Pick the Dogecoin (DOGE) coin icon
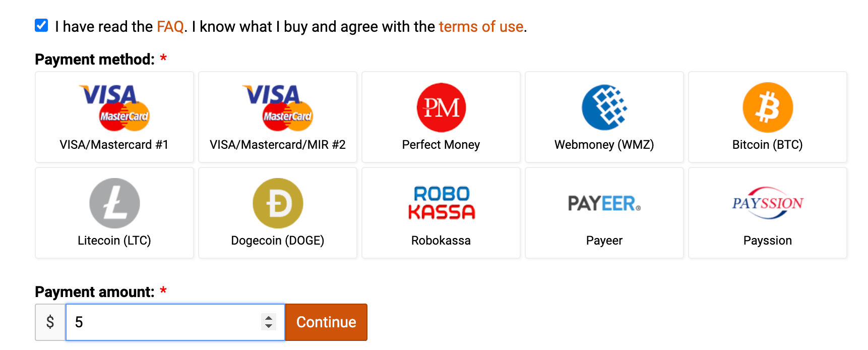 point(278,203)
